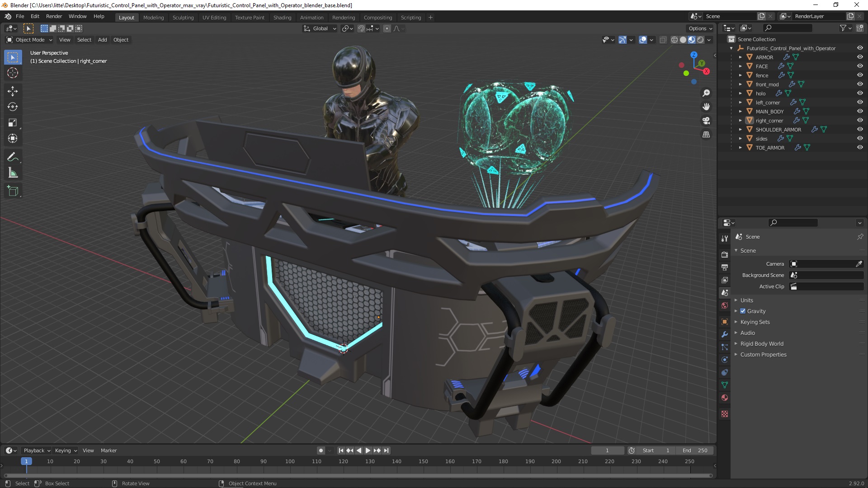868x488 pixels.
Task: Select the Annotate tool
Action: point(13,157)
